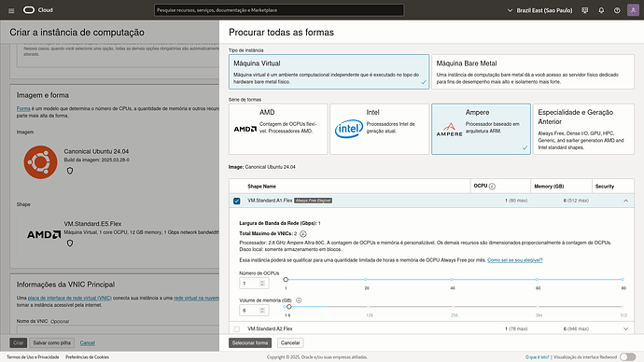Uncheck the VM.Standard.A1.Flex shape checkbox
Screen dimensions: 644x362
point(236,201)
